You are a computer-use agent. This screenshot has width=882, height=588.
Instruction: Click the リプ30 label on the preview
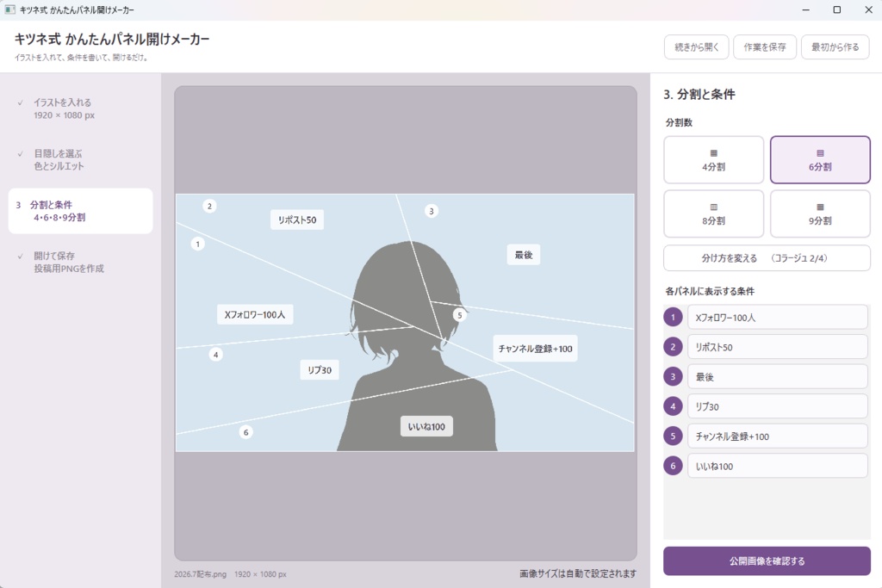(x=320, y=370)
